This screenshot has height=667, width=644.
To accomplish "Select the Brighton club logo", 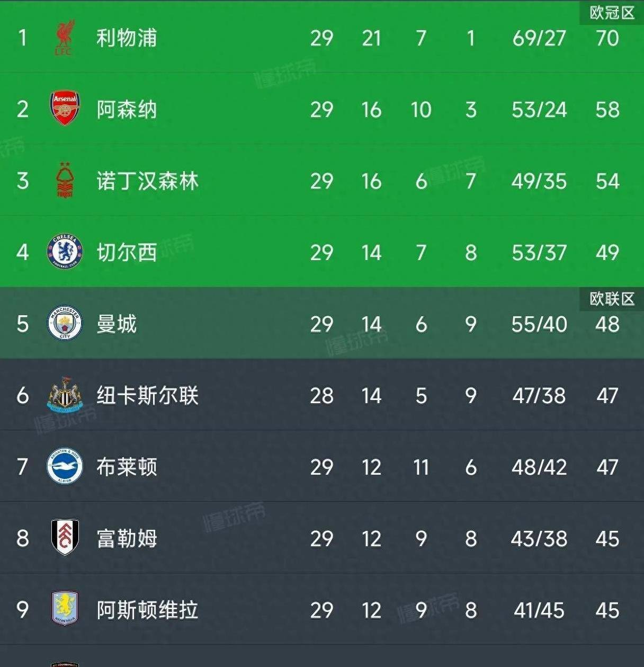I will [65, 467].
